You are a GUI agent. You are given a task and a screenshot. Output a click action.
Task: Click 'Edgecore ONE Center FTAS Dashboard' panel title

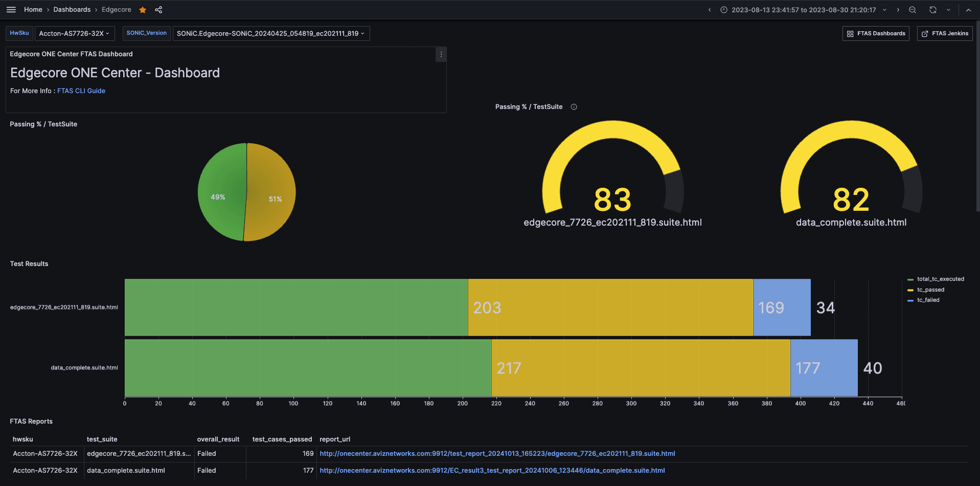(x=71, y=54)
